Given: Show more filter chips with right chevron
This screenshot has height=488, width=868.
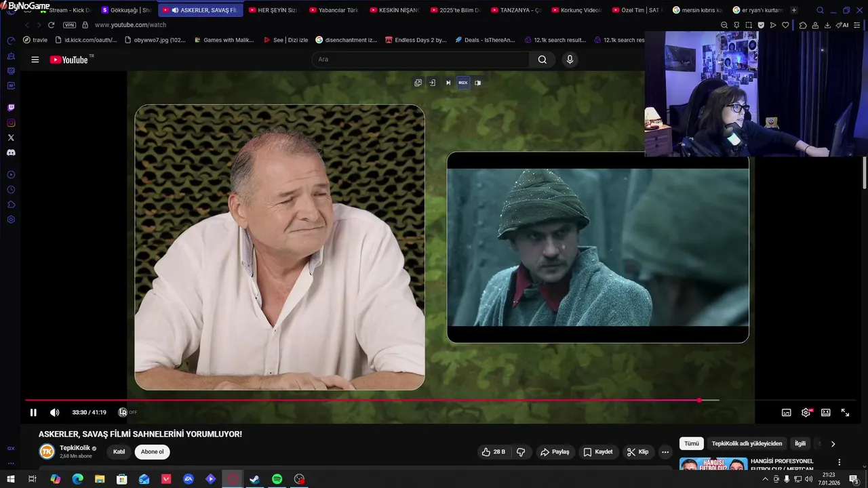Looking at the screenshot, I should [833, 444].
